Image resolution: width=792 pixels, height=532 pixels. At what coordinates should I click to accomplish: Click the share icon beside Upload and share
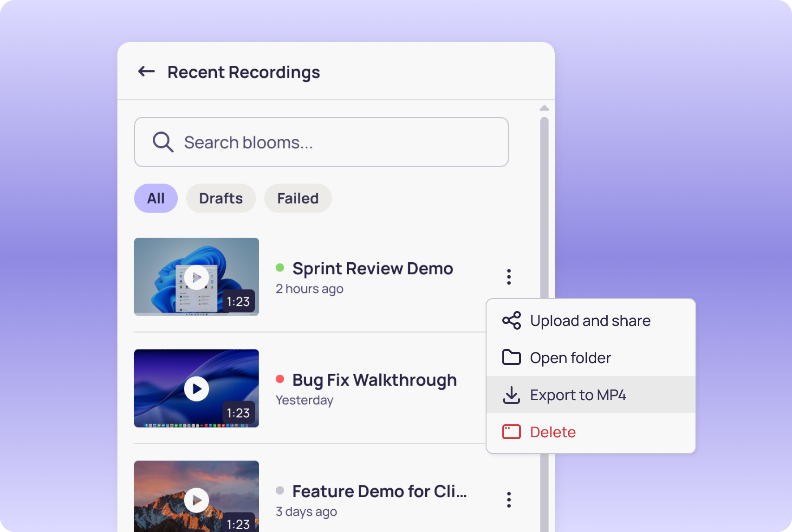(512, 320)
